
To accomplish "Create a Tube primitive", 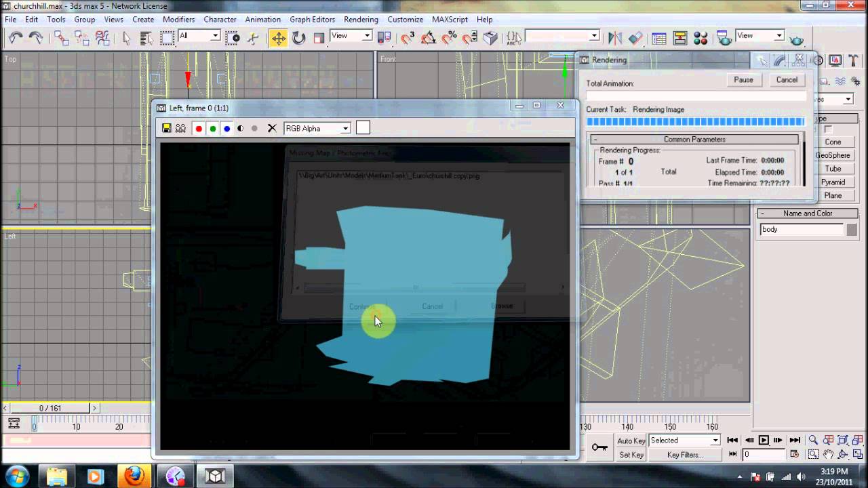I will coord(833,169).
